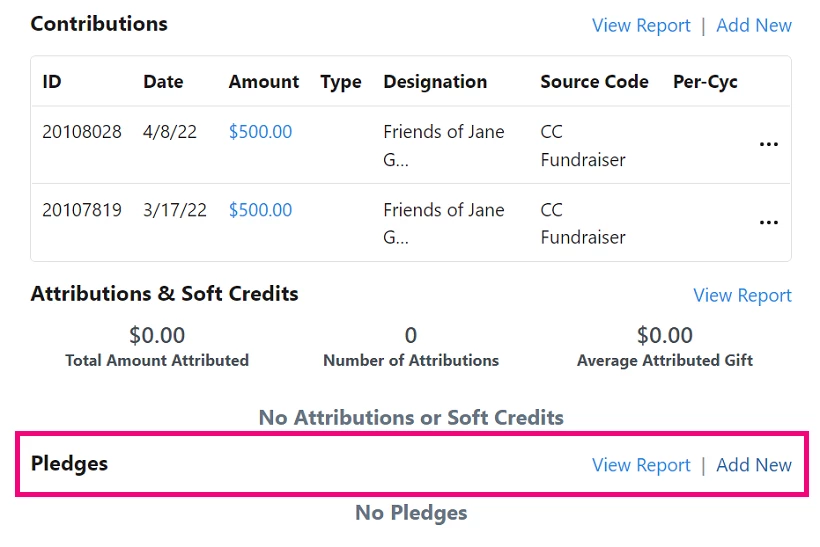Image resolution: width=820 pixels, height=547 pixels.
Task: Sort by the Amount column header
Action: [264, 82]
